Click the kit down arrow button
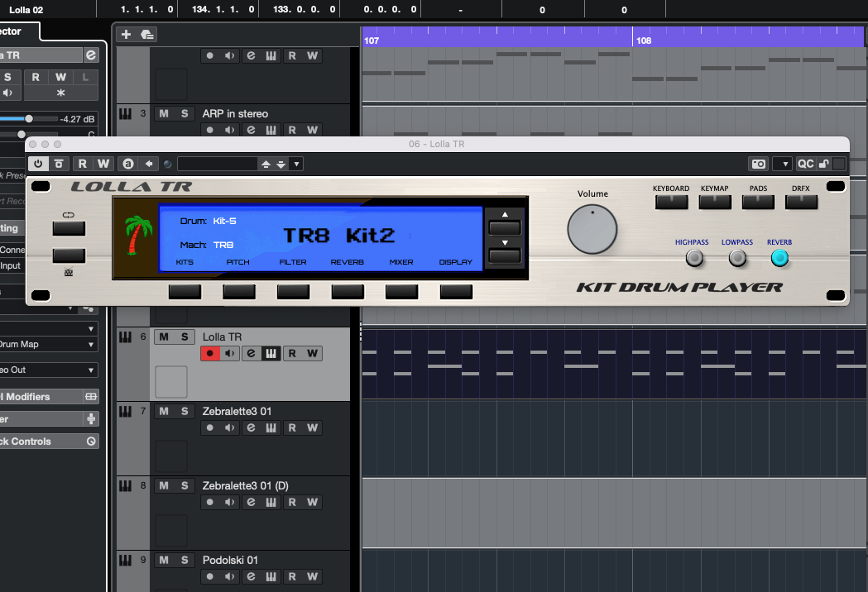 click(505, 255)
